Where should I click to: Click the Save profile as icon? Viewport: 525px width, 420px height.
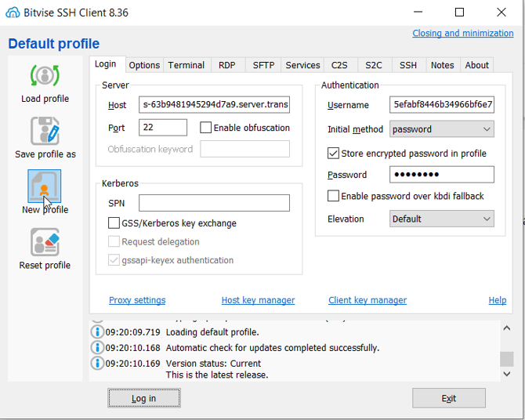click(45, 131)
